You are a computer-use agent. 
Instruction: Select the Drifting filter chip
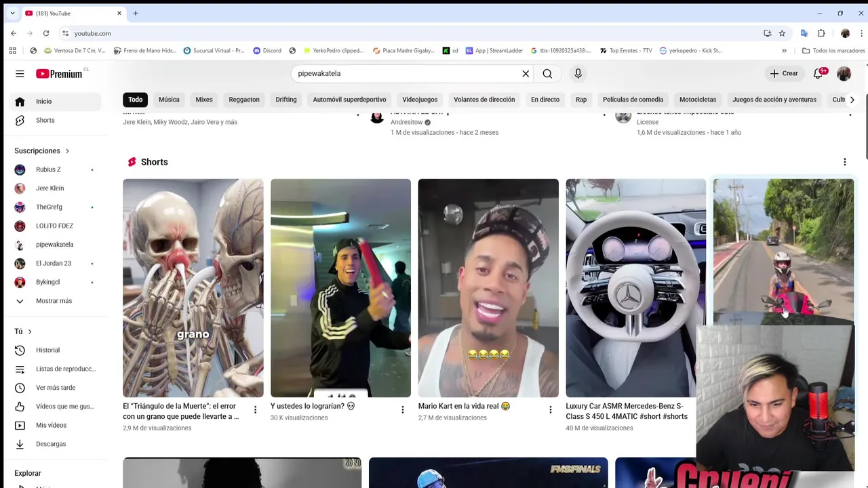286,100
